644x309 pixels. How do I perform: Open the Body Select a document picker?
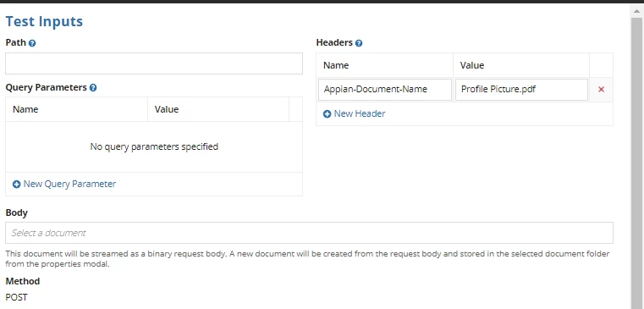pyautogui.click(x=309, y=233)
